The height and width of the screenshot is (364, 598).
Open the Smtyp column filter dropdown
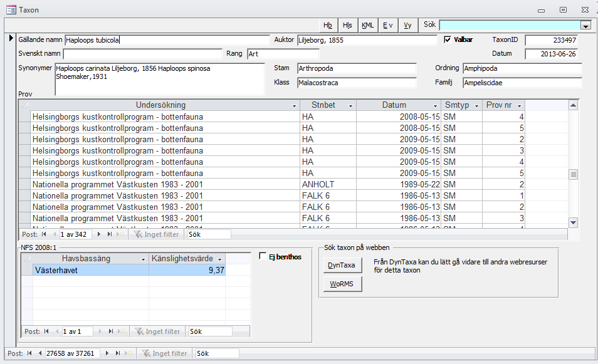point(476,106)
